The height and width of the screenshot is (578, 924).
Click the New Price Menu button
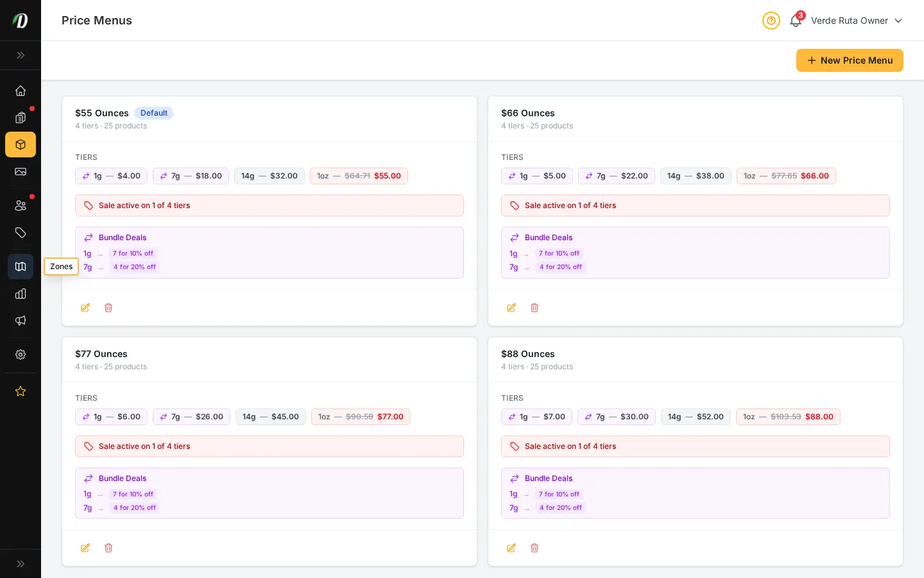850,60
